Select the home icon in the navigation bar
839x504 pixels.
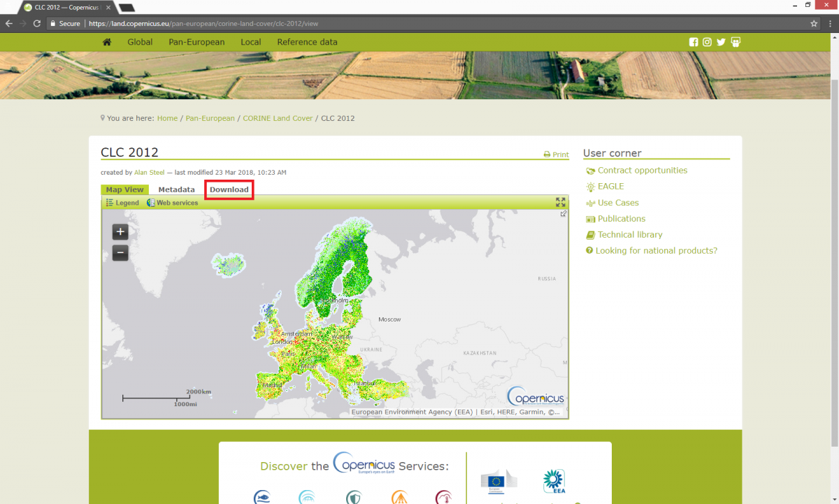(106, 42)
